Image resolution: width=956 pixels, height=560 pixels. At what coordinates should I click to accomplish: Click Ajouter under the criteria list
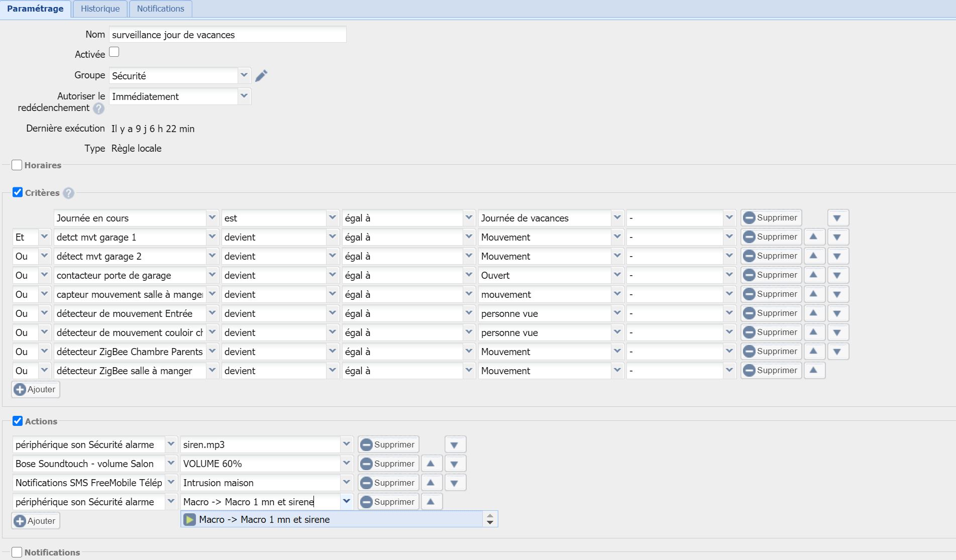point(36,389)
